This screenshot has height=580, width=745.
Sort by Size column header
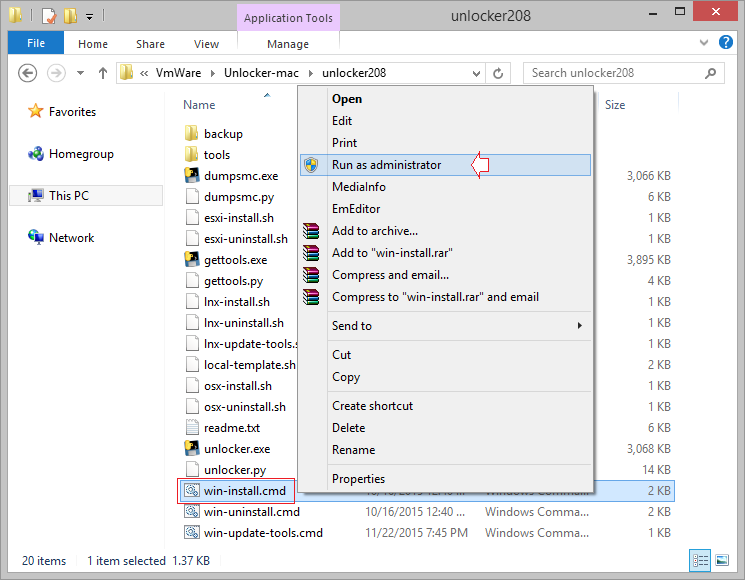pos(615,105)
